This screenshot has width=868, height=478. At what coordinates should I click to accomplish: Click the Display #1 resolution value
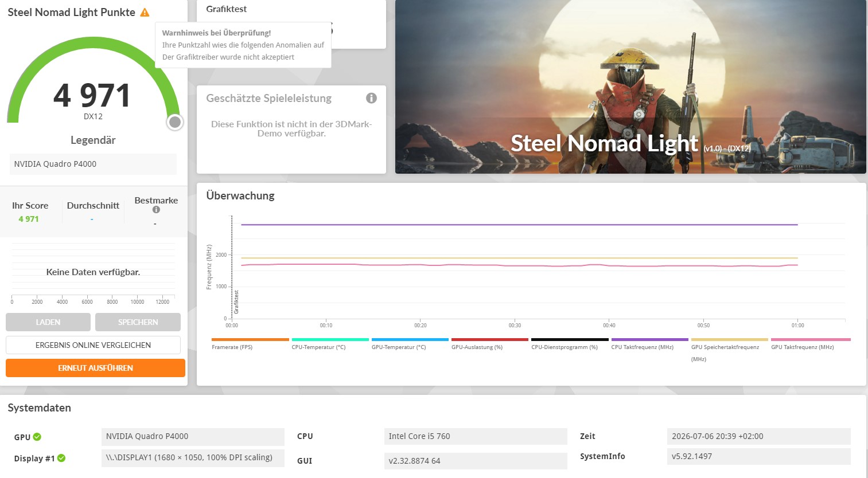tap(193, 458)
